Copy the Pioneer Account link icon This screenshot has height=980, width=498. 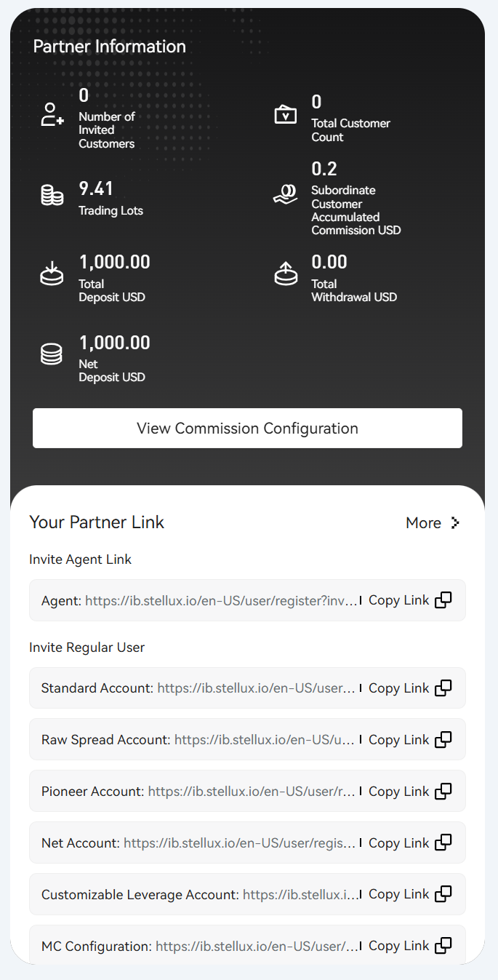(443, 791)
